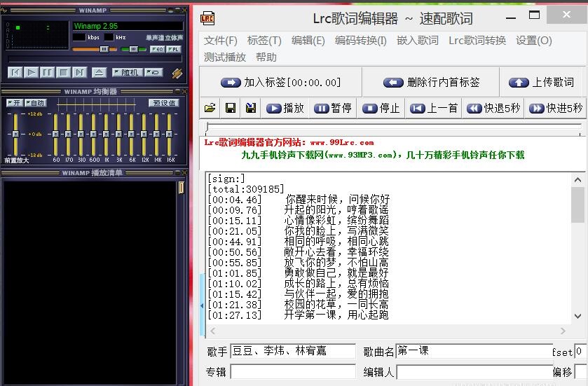Click 播放 play button in Lrc editor

tap(285, 109)
